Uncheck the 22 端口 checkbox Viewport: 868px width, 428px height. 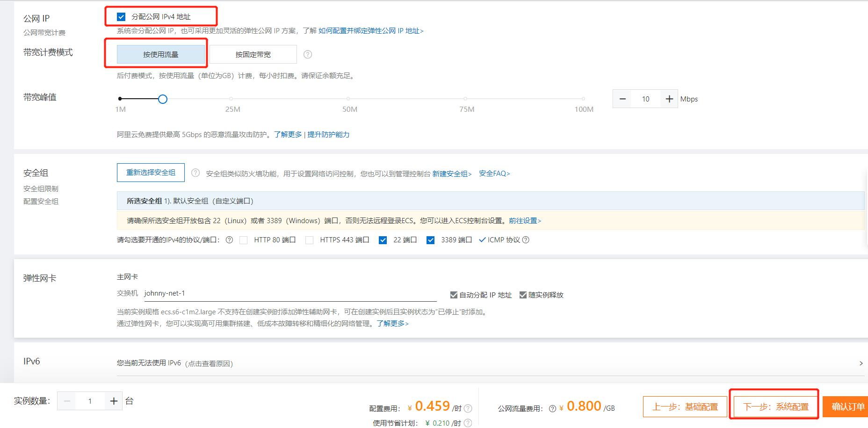pos(383,240)
